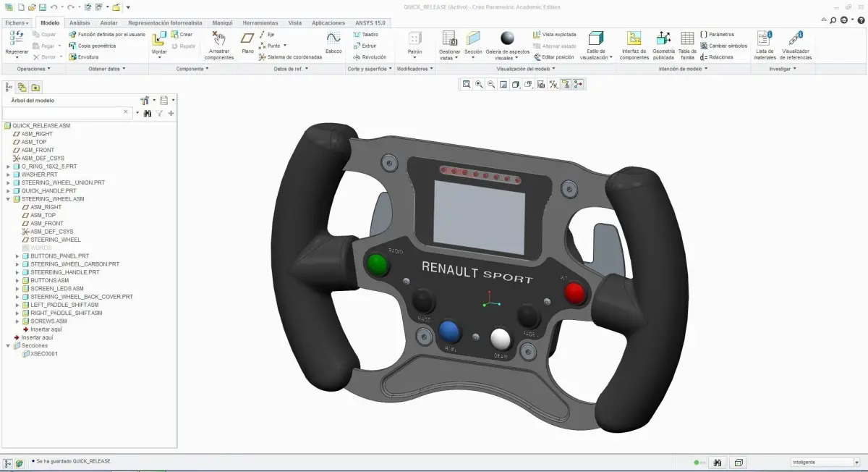Select the Extruir tool
868x472 pixels.
(365, 46)
